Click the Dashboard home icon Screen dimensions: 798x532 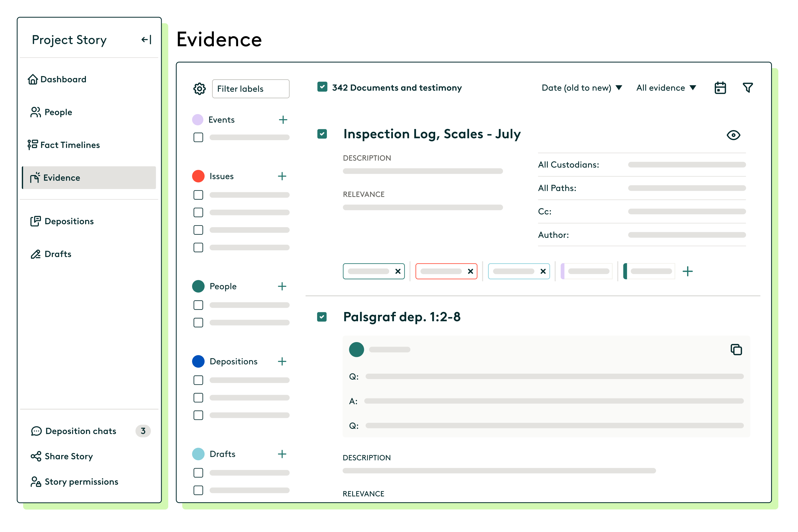coord(32,79)
